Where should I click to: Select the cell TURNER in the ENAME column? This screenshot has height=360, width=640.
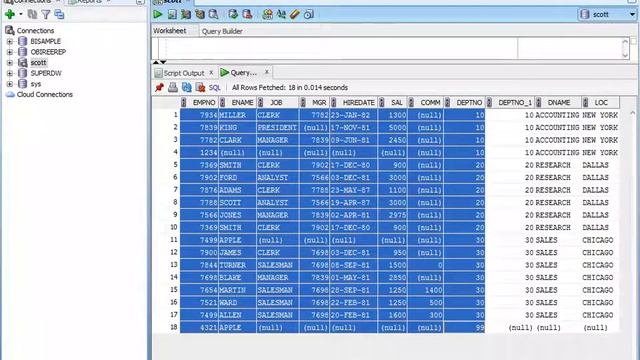tap(237, 265)
